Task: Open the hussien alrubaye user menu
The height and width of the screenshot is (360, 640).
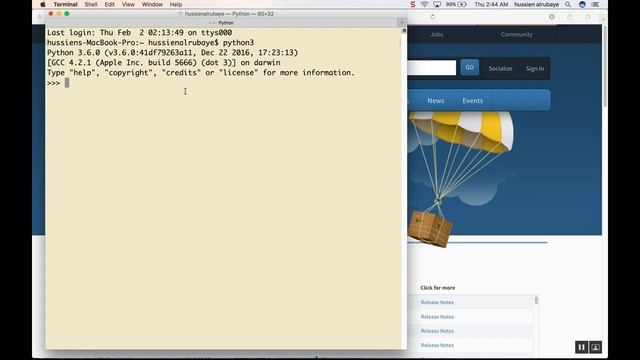Action: (x=536, y=4)
